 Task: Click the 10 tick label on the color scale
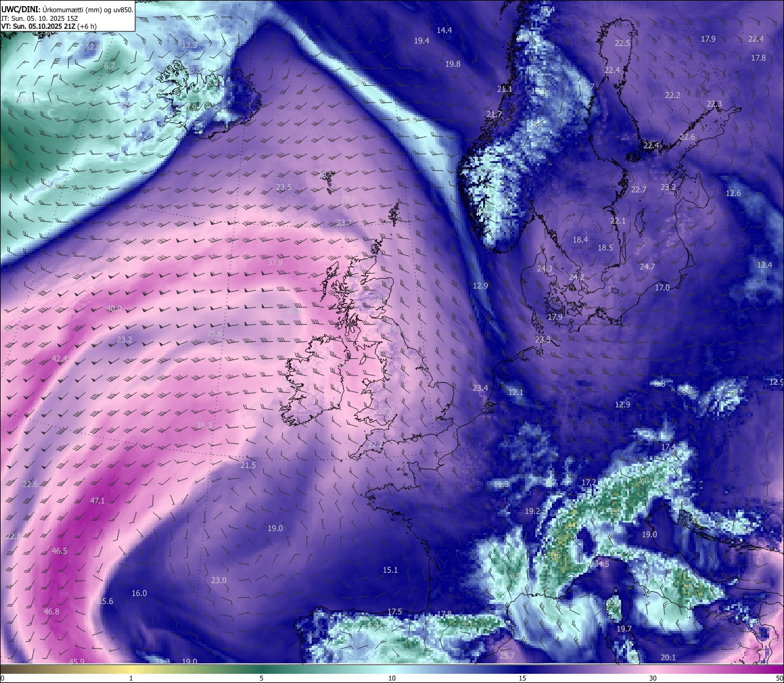point(392,677)
